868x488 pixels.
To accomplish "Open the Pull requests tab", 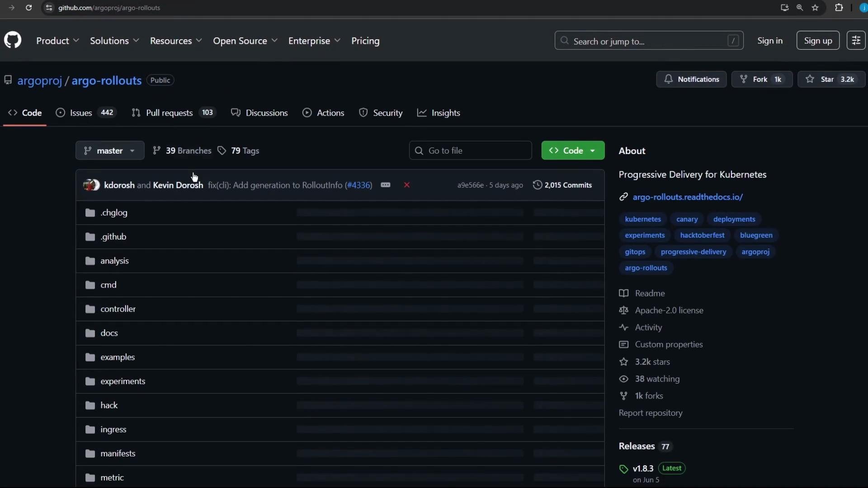I will point(173,113).
